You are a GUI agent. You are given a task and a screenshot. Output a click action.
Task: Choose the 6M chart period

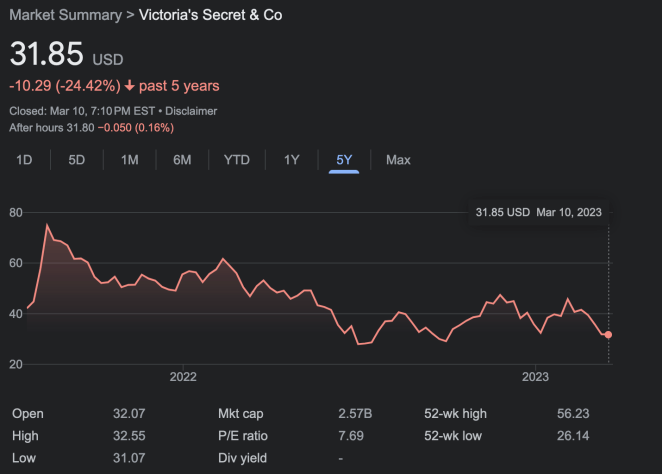tap(182, 160)
